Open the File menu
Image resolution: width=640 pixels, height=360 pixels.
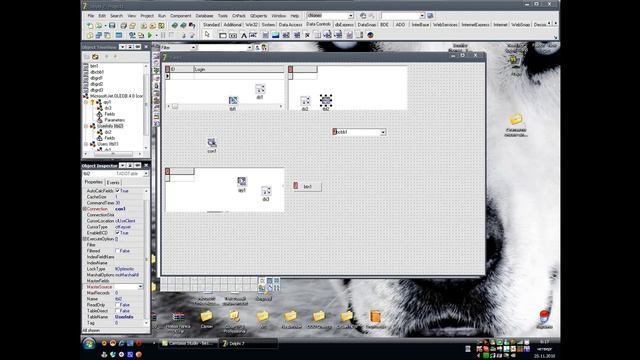pos(91,16)
